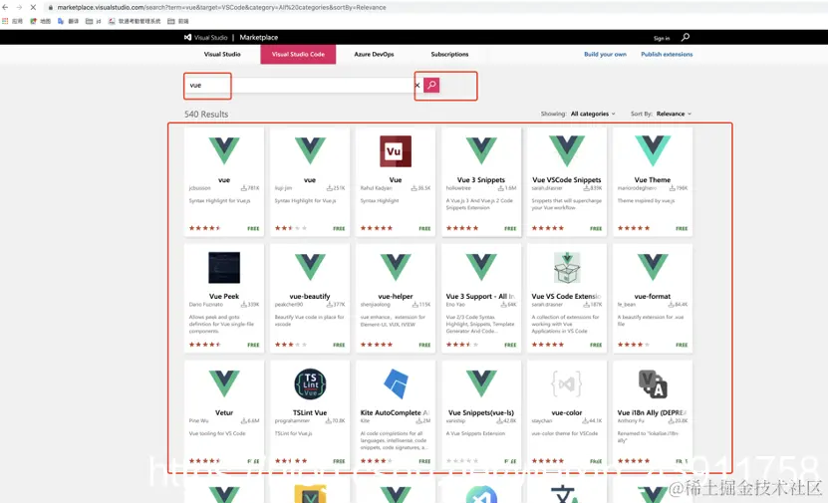Screen dimensions: 829x504
Task: Click the Vue Peek extension title
Action: (224, 297)
